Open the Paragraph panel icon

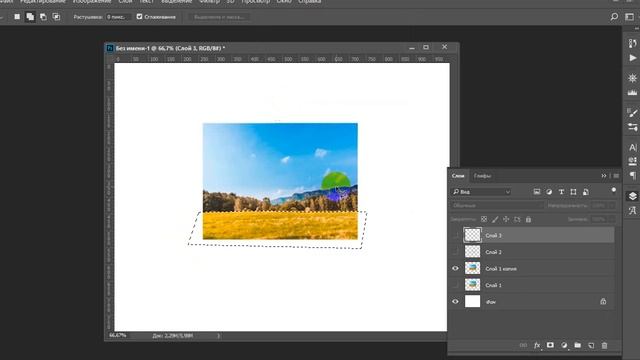pyautogui.click(x=632, y=176)
